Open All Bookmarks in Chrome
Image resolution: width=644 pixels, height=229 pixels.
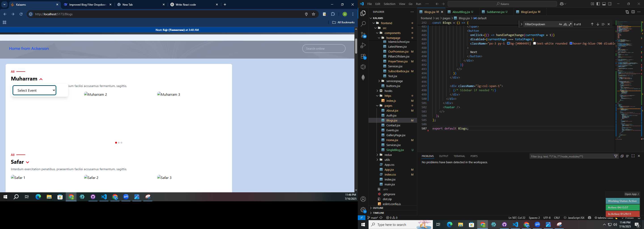click(x=343, y=23)
